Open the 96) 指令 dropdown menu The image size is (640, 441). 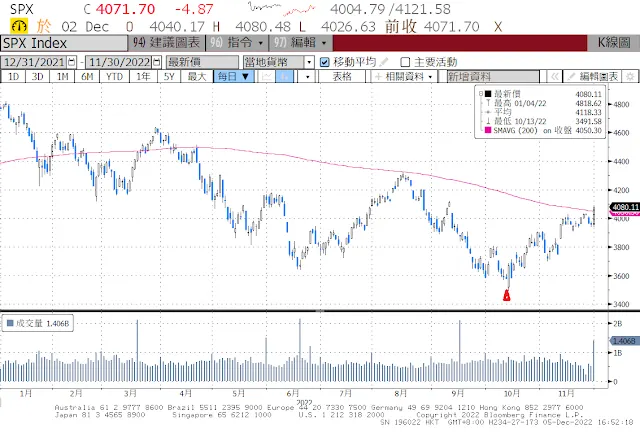237,42
